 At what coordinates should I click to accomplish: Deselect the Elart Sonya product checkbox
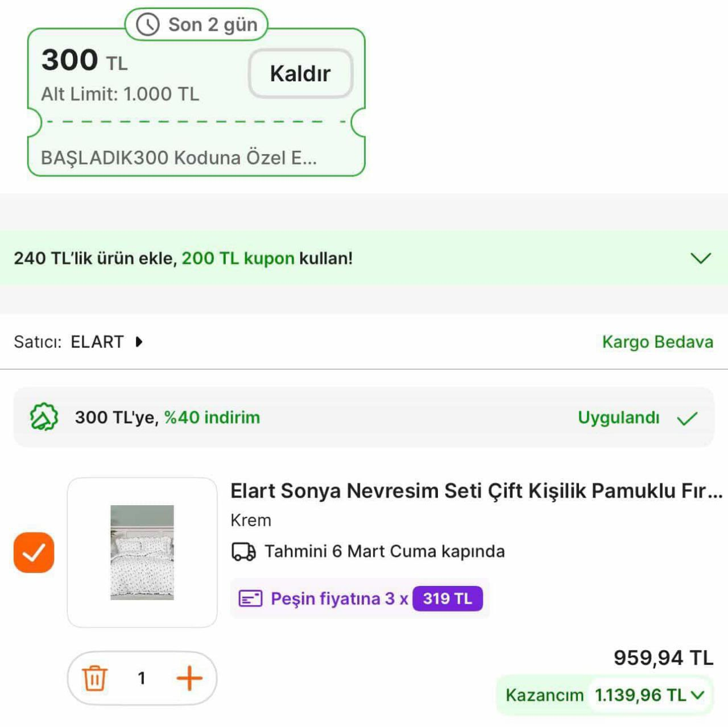click(x=34, y=551)
